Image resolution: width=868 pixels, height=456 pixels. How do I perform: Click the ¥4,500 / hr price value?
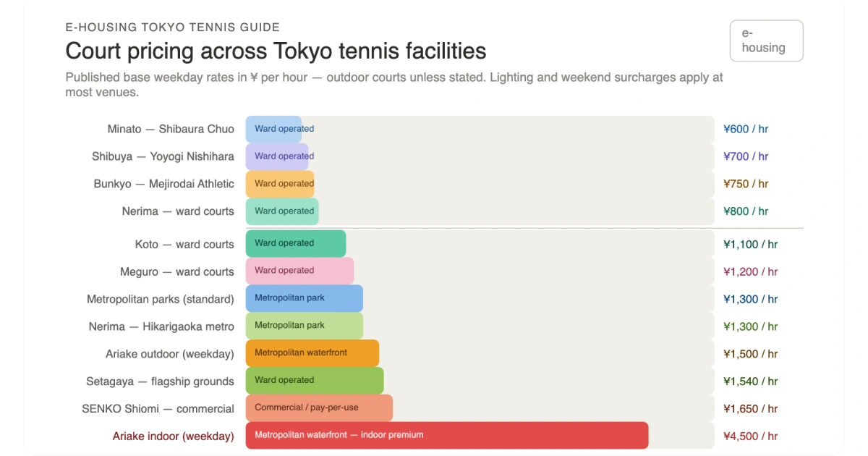point(750,436)
